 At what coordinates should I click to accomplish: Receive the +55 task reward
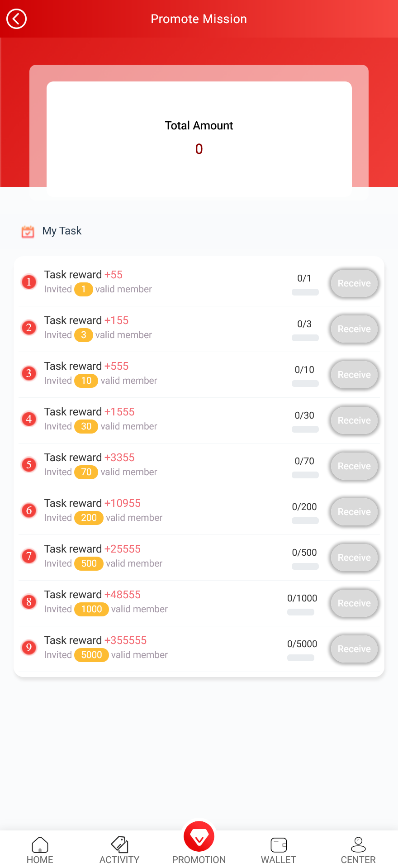354,283
